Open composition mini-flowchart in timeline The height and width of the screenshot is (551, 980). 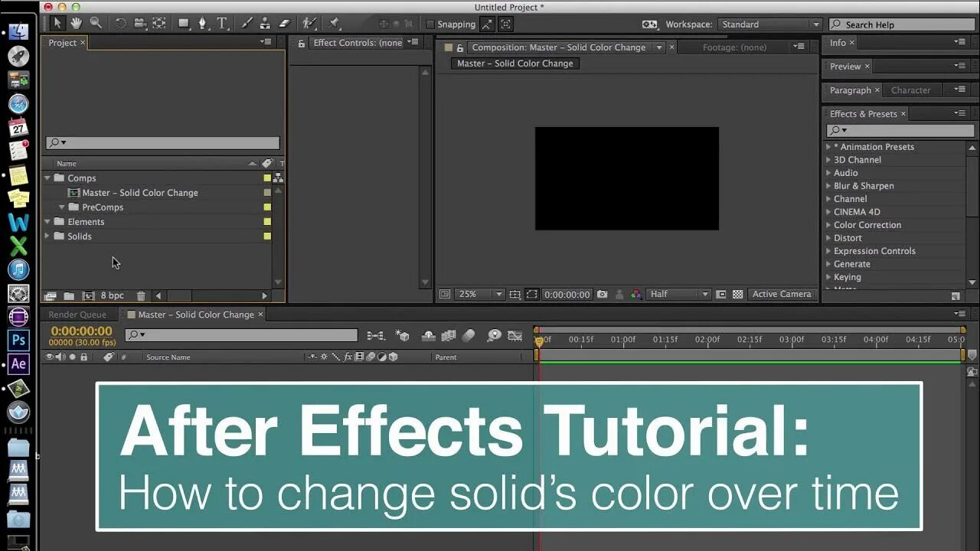(375, 335)
